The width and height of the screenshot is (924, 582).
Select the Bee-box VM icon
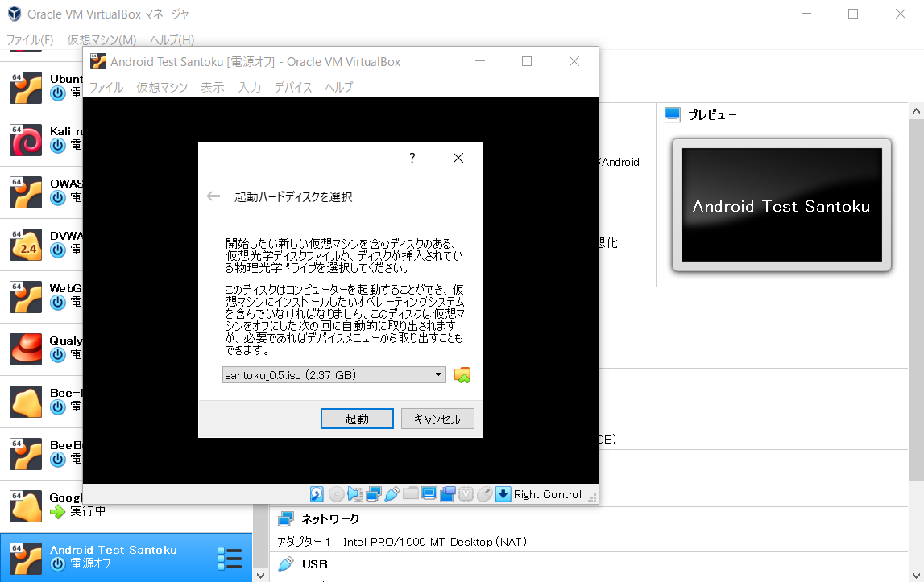[x=26, y=401]
